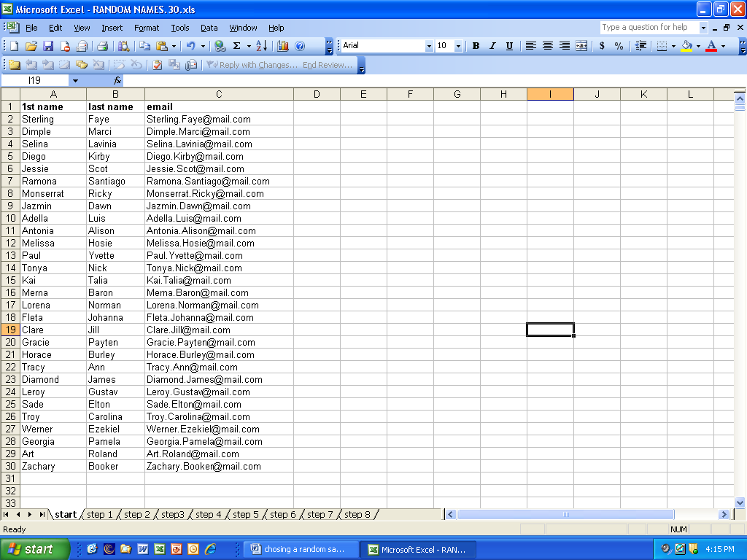Image resolution: width=747 pixels, height=560 pixels.
Task: Select the cell with last name Johanna
Action: 115,317
